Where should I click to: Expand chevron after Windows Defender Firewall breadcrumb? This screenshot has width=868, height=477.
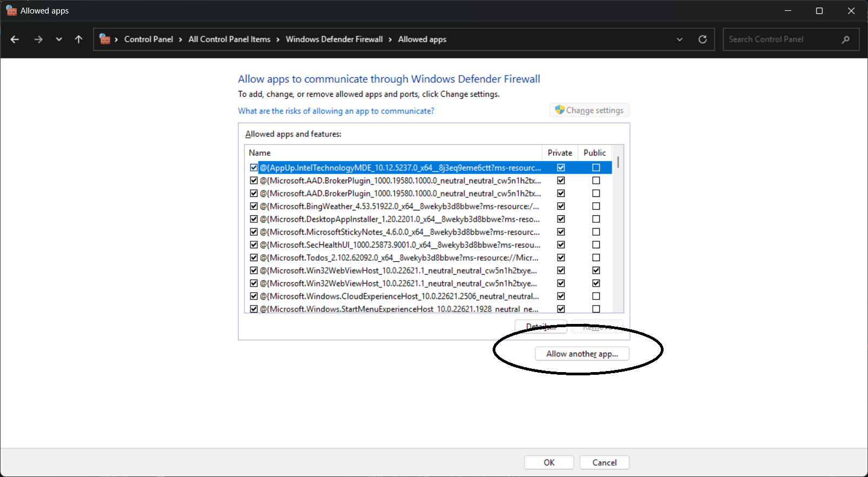coord(390,39)
